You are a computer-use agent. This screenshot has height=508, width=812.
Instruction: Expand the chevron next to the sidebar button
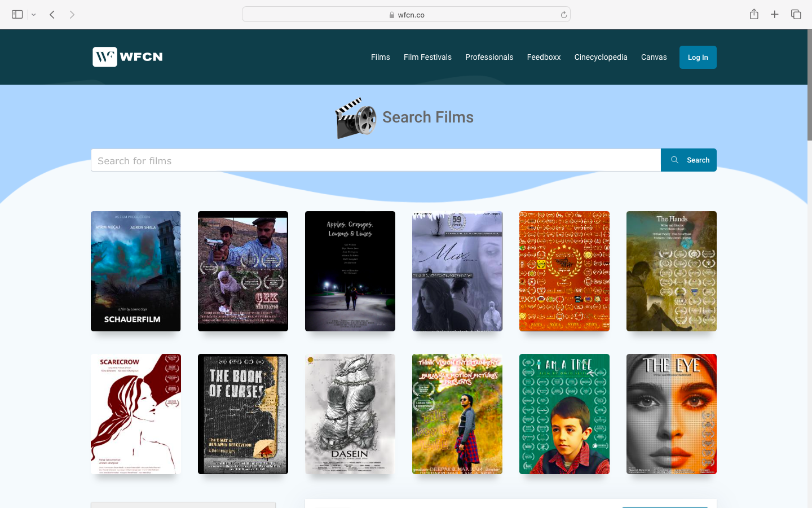coord(33,15)
